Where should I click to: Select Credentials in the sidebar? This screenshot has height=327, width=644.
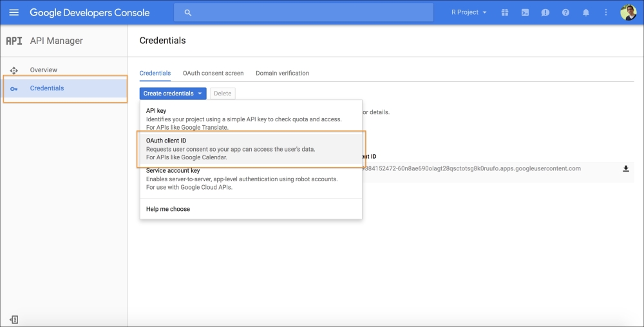pos(65,88)
